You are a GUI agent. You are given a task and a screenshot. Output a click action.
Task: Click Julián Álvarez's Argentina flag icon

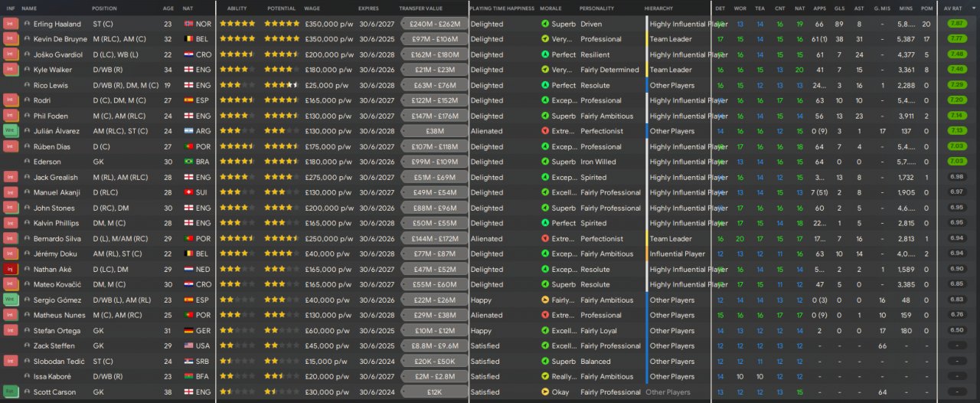point(189,131)
